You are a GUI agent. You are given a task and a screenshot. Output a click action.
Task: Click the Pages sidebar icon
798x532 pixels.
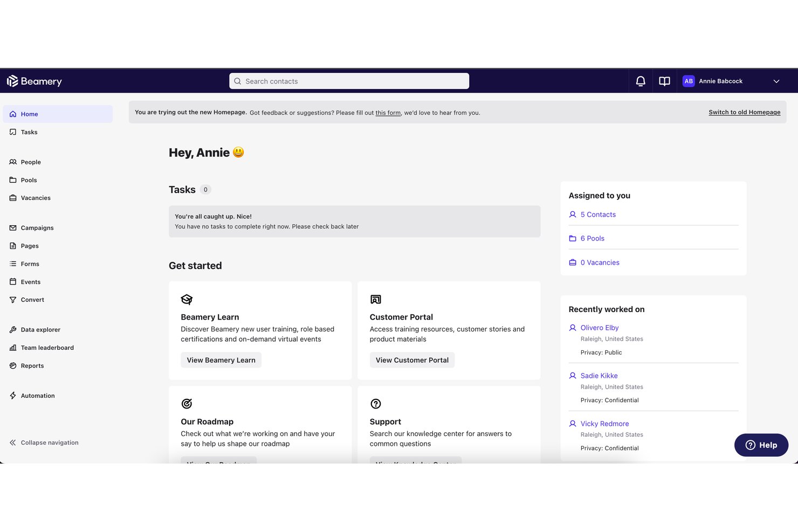click(13, 246)
